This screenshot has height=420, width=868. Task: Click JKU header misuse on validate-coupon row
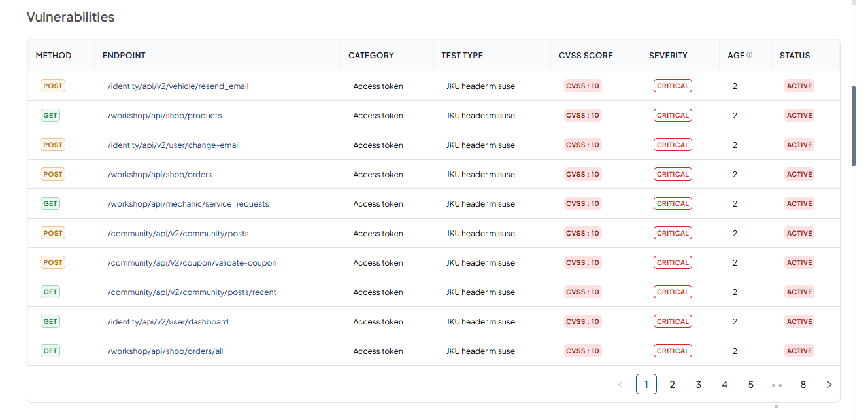point(480,263)
